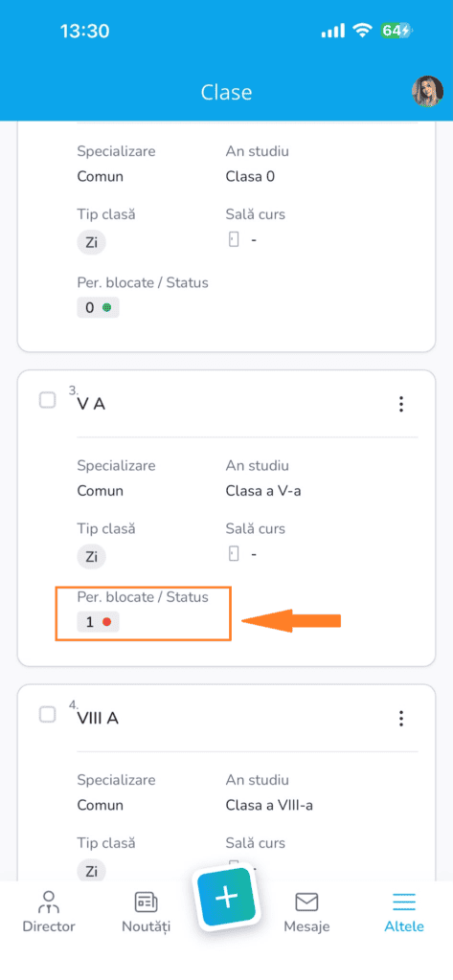453x980 pixels.
Task: Open three-dot options menu for V A
Action: point(401,404)
